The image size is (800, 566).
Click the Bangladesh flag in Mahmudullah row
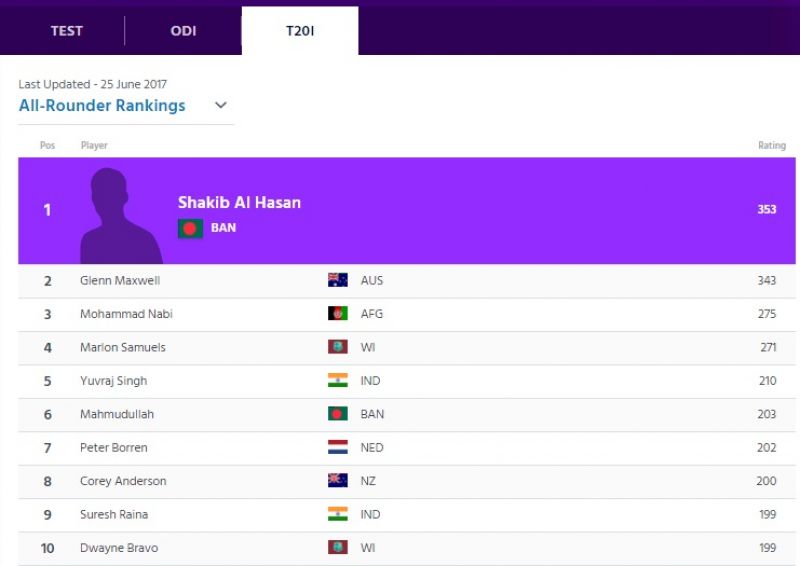(338, 414)
